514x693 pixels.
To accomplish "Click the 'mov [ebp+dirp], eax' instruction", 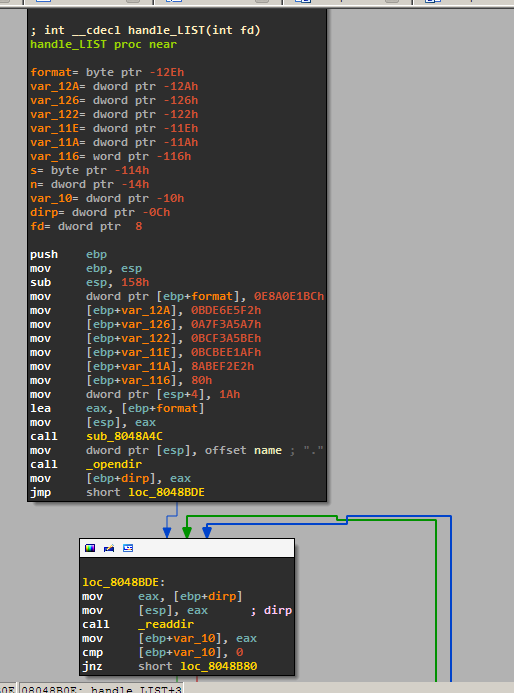I will [110, 479].
